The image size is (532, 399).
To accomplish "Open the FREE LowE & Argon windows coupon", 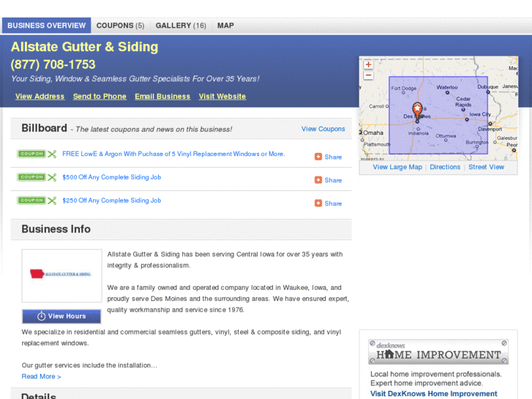I will coord(173,154).
